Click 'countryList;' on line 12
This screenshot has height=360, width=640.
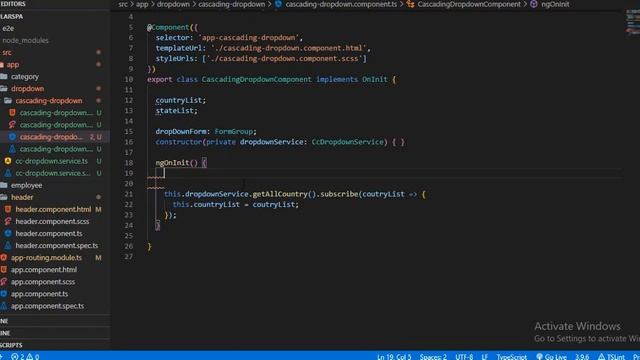click(x=181, y=100)
